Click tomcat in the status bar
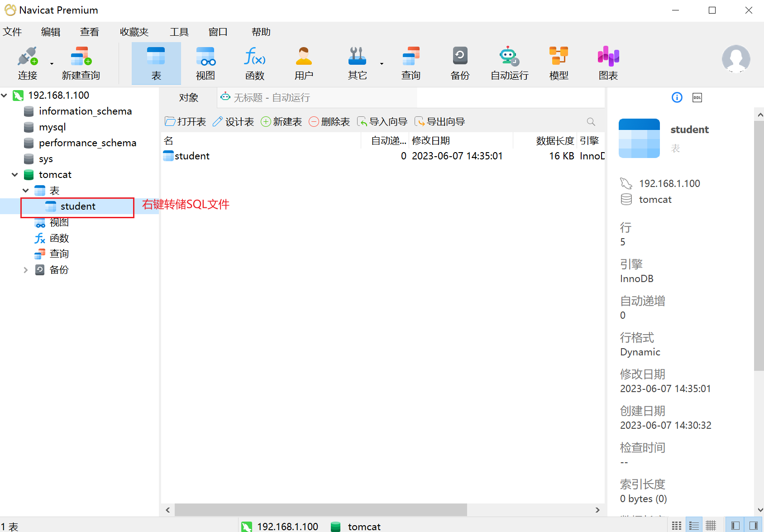Image resolution: width=764 pixels, height=532 pixels. click(x=364, y=527)
